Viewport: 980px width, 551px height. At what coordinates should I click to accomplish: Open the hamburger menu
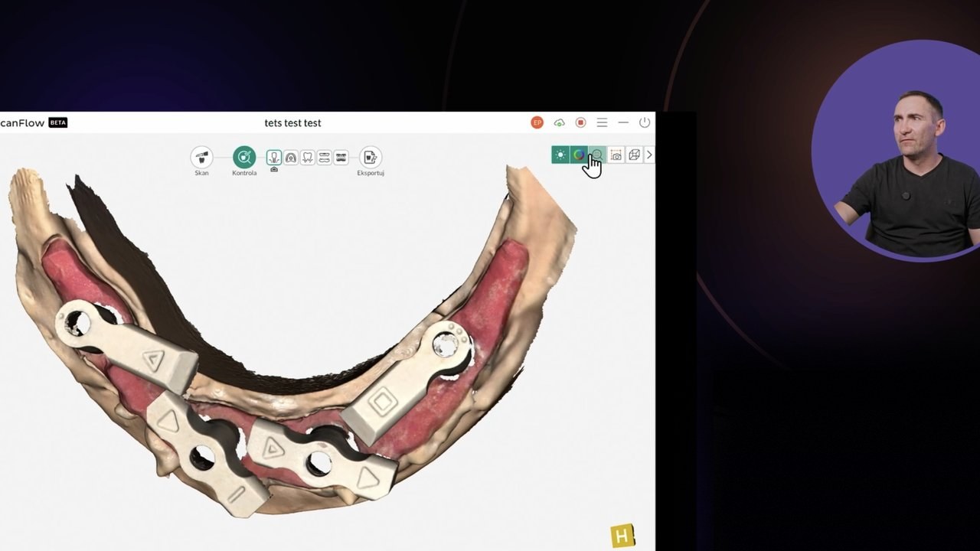pos(603,122)
